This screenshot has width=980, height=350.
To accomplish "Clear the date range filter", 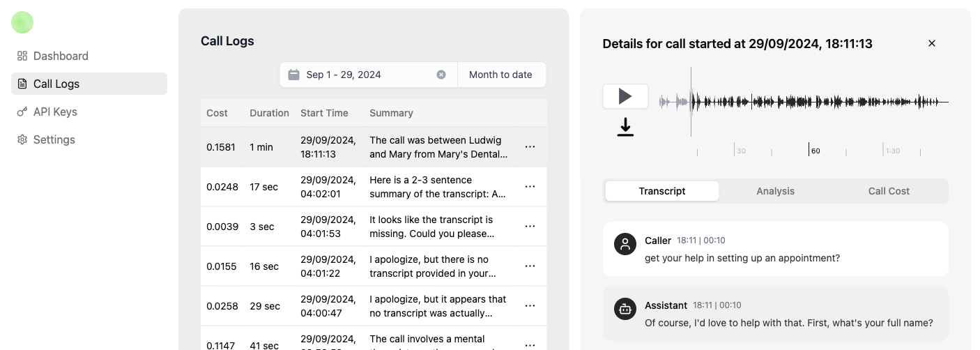I will point(441,75).
